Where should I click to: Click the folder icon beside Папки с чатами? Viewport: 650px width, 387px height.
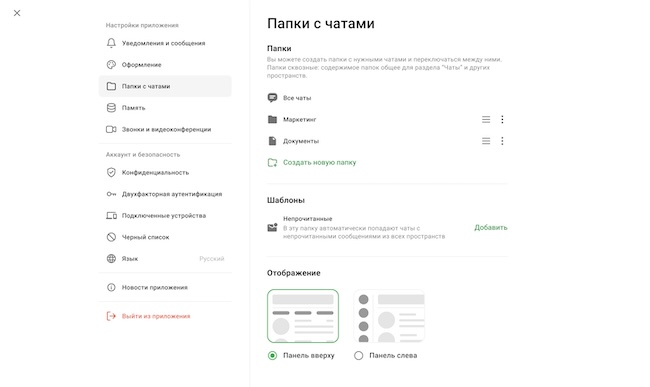coord(111,86)
